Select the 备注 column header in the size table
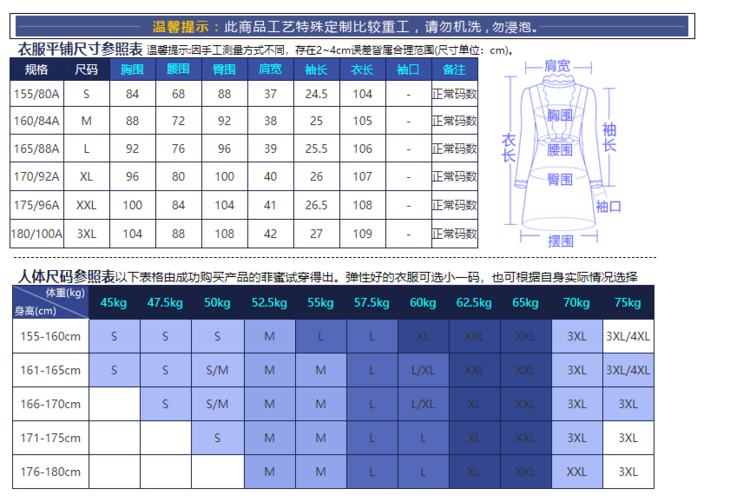This screenshot has width=730, height=502. click(453, 70)
